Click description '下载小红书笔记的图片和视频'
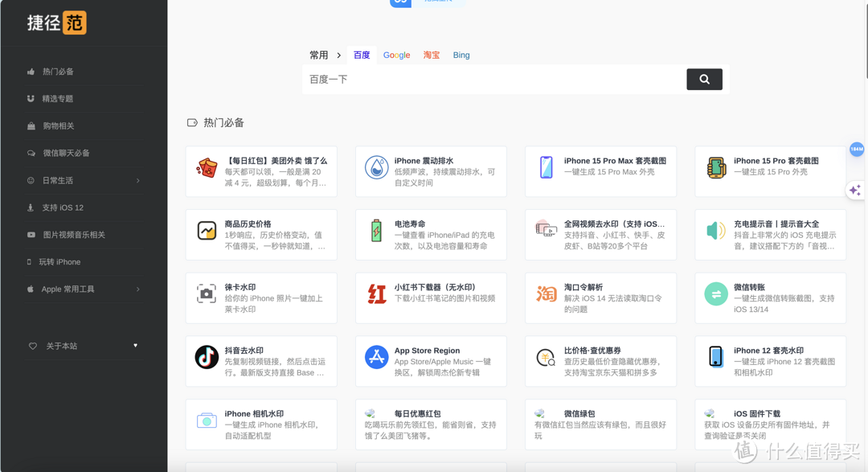 [x=444, y=298]
